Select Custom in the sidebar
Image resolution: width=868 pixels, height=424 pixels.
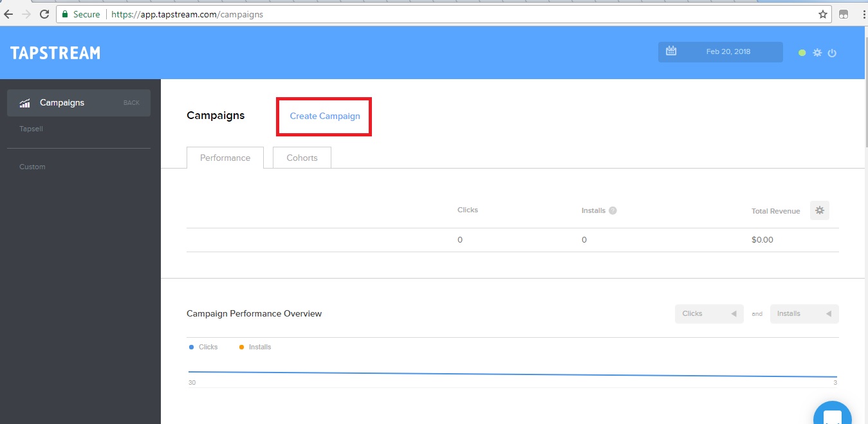pyautogui.click(x=32, y=167)
